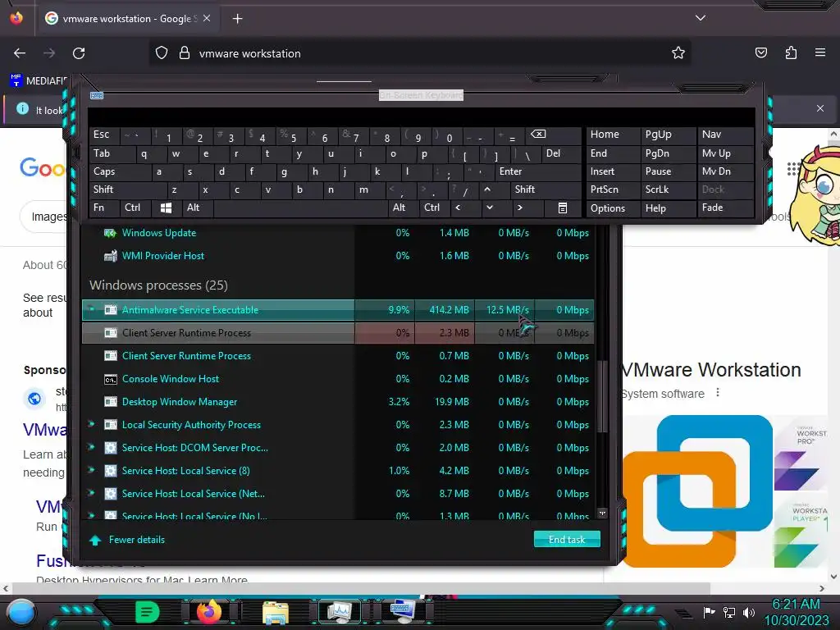840x630 pixels.
Task: Toggle left Ctrl on on-screen keyboard
Action: [x=135, y=208]
